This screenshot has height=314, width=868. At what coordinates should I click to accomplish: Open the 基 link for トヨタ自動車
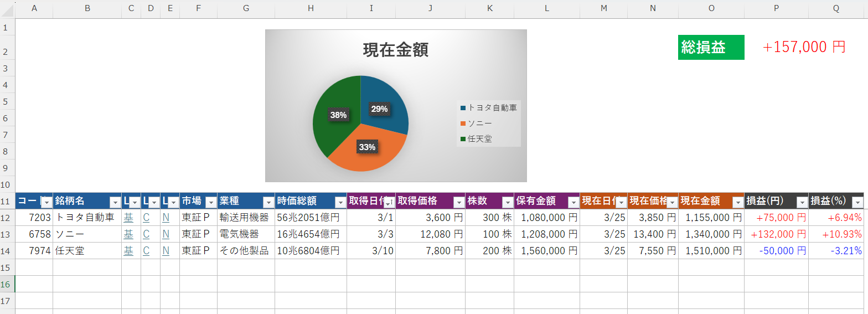[128, 218]
